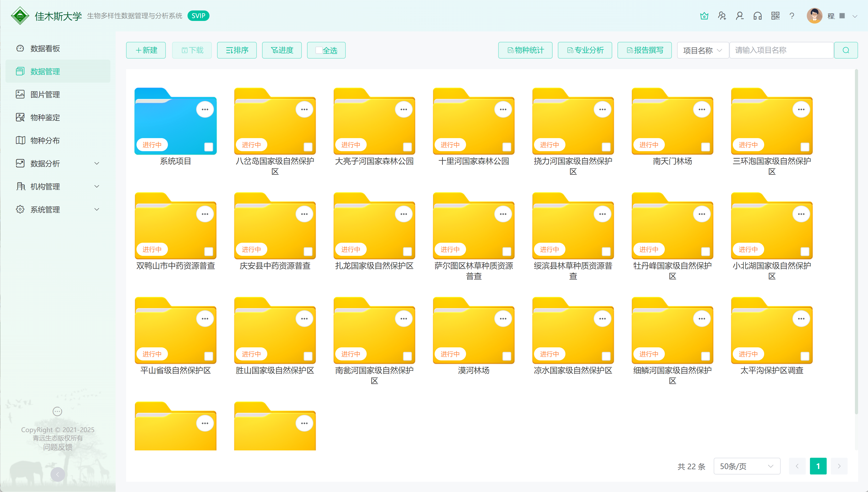Open more options for 平山省级自然保护区 folder
Viewport: 868px width, 492px height.
[x=205, y=319]
